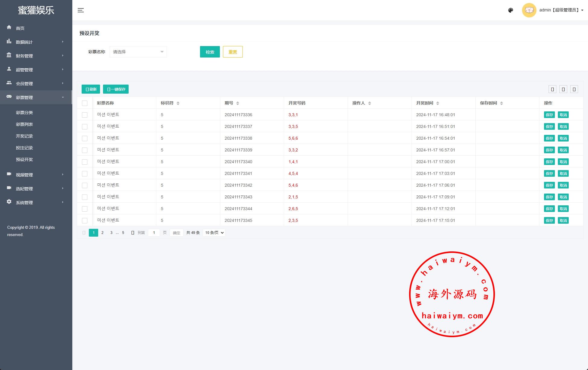Check the row for period 202411173340
Image resolution: width=588 pixels, height=370 pixels.
click(x=85, y=162)
